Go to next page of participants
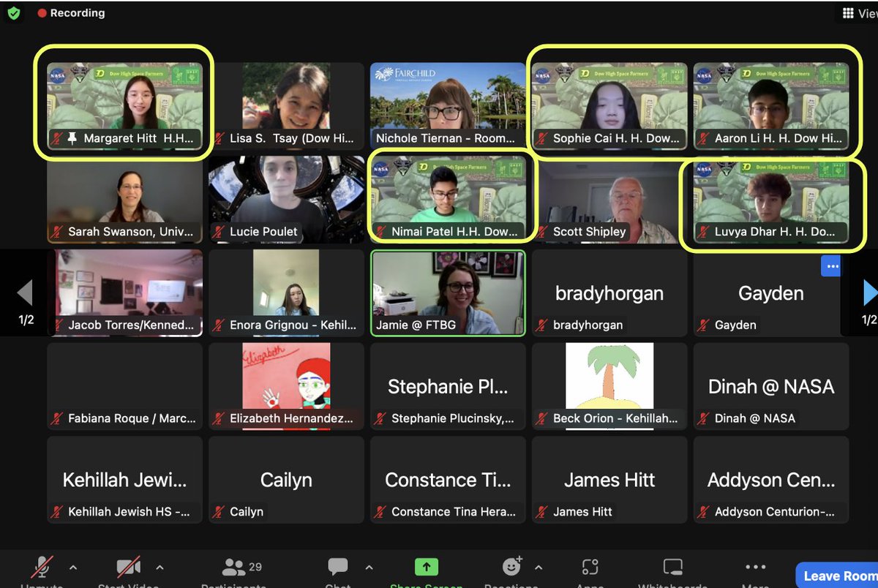 pyautogui.click(x=869, y=293)
